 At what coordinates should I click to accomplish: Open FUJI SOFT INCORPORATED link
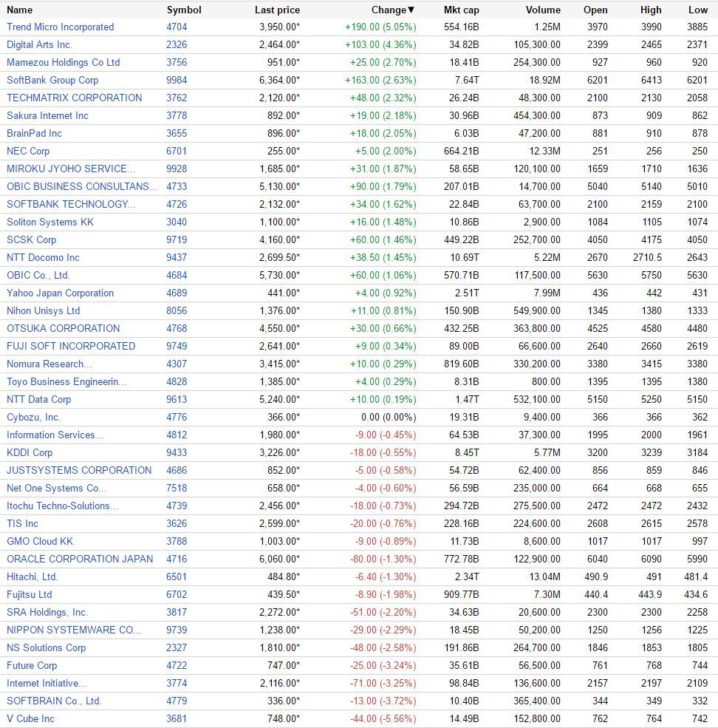point(71,346)
